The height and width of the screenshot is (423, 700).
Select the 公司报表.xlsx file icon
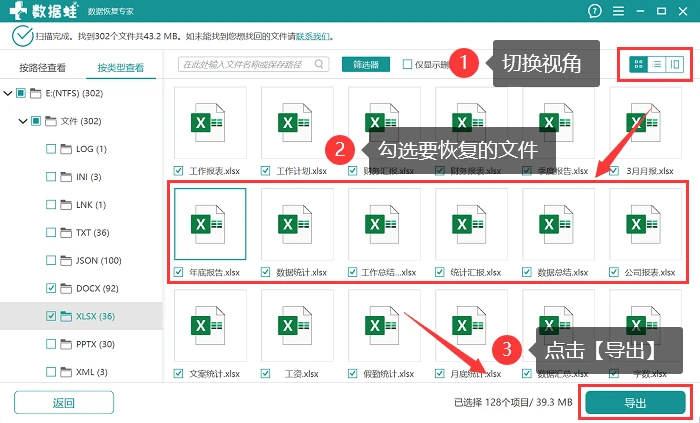tap(645, 224)
